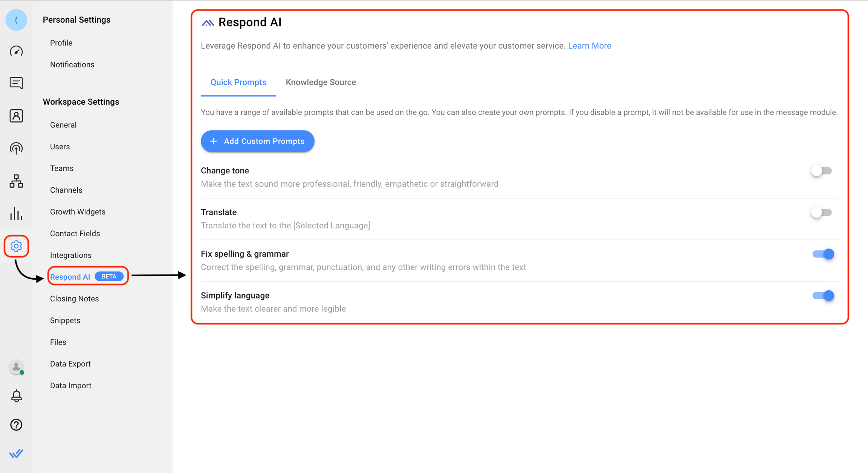Screen dimensions: 868x473
Task: Open the Workflows hierarchy icon
Action: tap(16, 181)
